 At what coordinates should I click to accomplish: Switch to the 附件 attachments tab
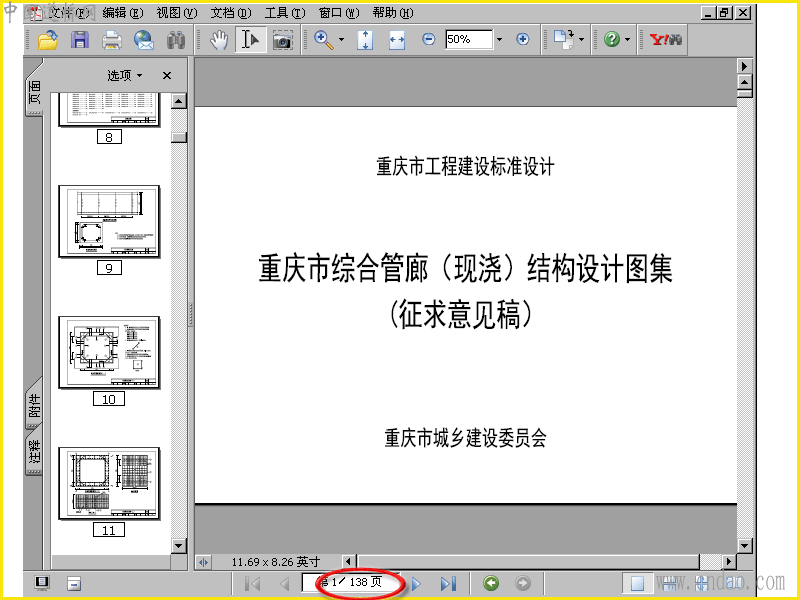point(34,405)
